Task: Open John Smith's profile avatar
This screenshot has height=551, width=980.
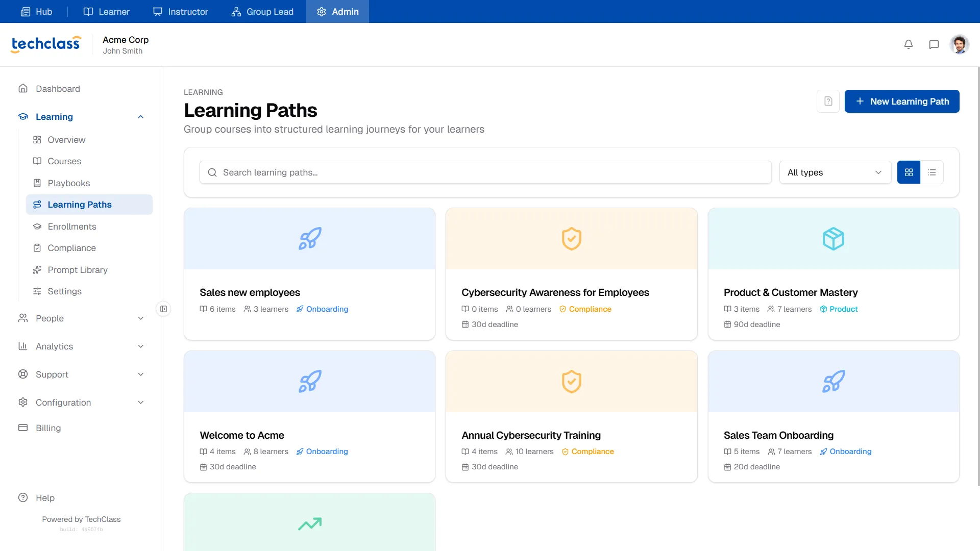Action: click(960, 44)
